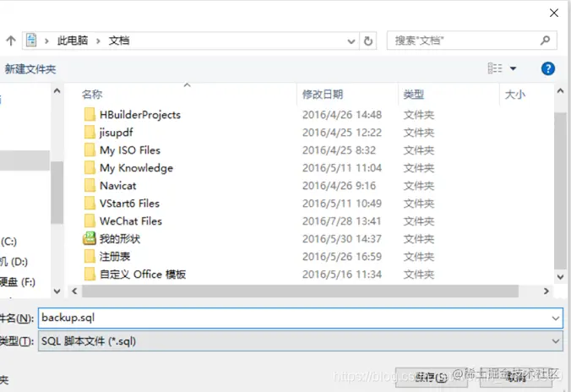Image resolution: width=571 pixels, height=392 pixels.
Task: Expand the file name dropdown
Action: point(555,318)
